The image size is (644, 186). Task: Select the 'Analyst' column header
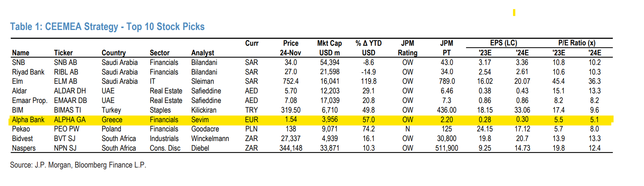pyautogui.click(x=203, y=53)
